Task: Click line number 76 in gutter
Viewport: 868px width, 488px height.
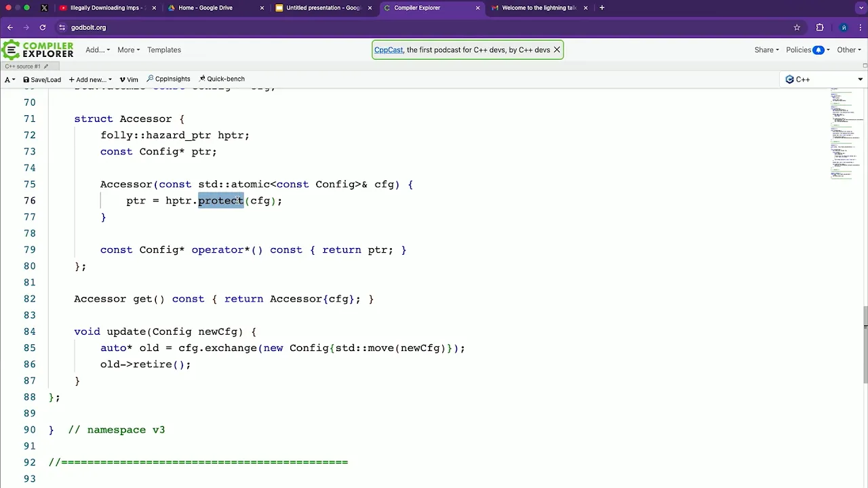Action: coord(30,201)
